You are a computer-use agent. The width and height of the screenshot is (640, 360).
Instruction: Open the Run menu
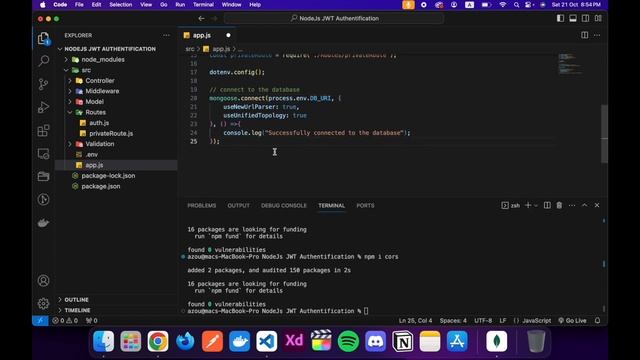(x=180, y=4)
